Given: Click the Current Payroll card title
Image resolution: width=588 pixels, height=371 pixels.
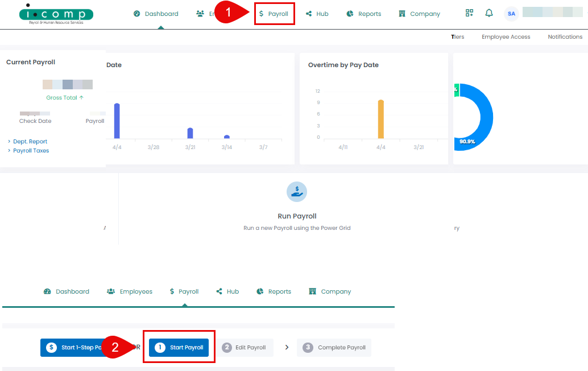Looking at the screenshot, I should pyautogui.click(x=31, y=62).
